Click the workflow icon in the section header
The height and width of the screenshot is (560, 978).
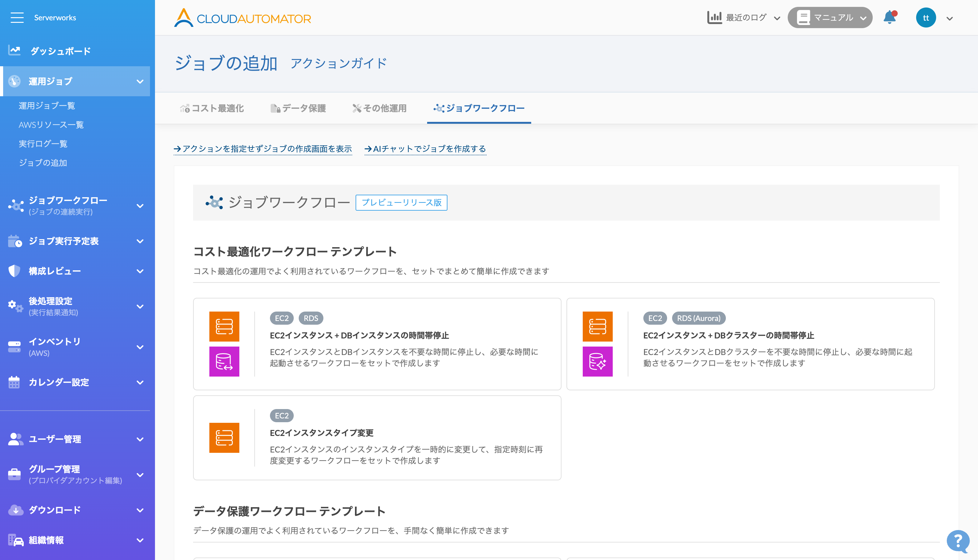(215, 202)
